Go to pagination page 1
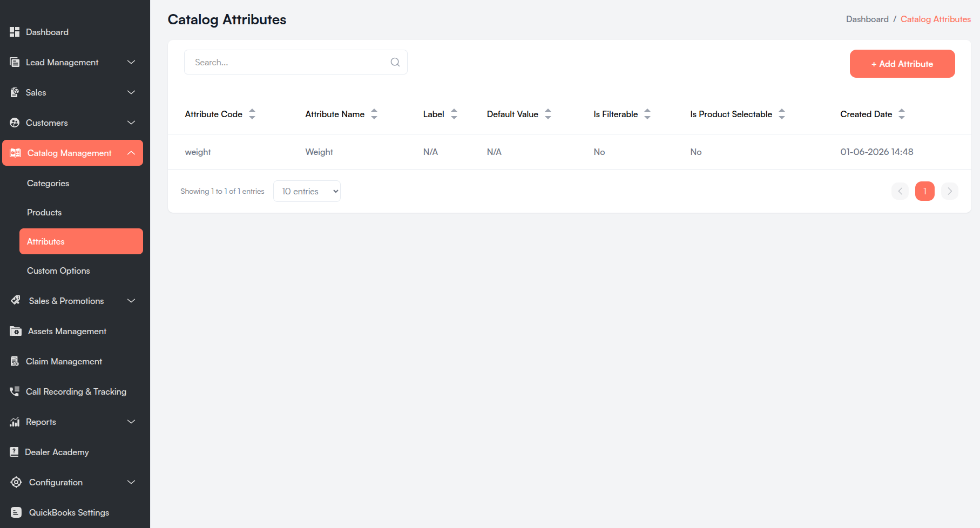980x528 pixels. pos(925,191)
